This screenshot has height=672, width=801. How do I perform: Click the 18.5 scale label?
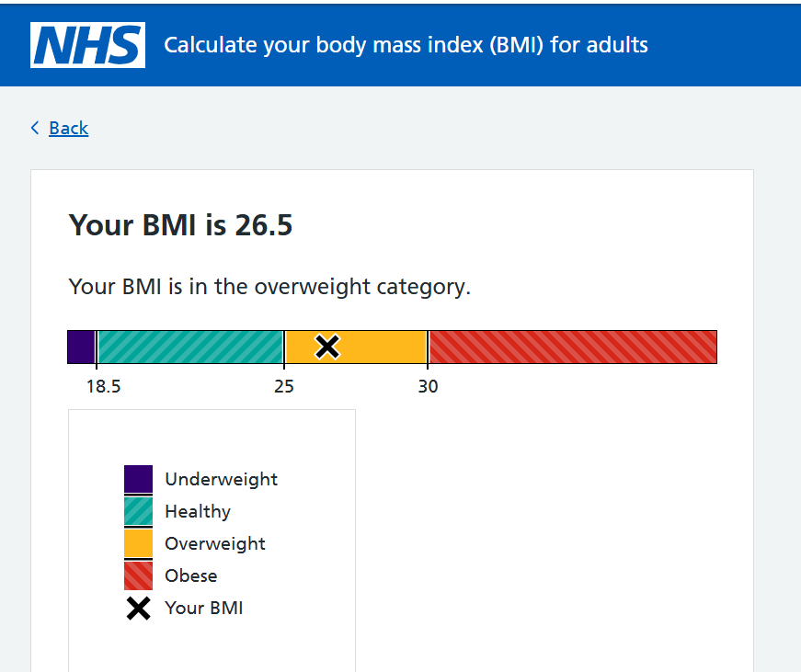point(104,386)
